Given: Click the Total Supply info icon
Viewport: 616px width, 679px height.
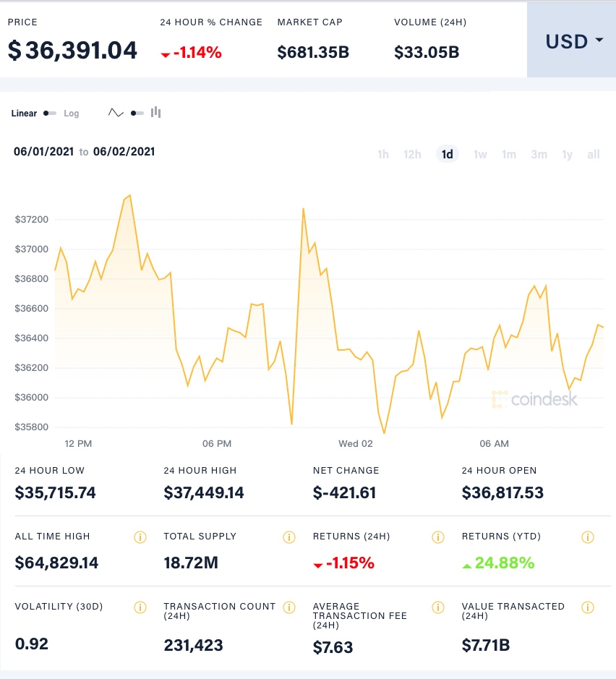Looking at the screenshot, I should click(x=288, y=537).
